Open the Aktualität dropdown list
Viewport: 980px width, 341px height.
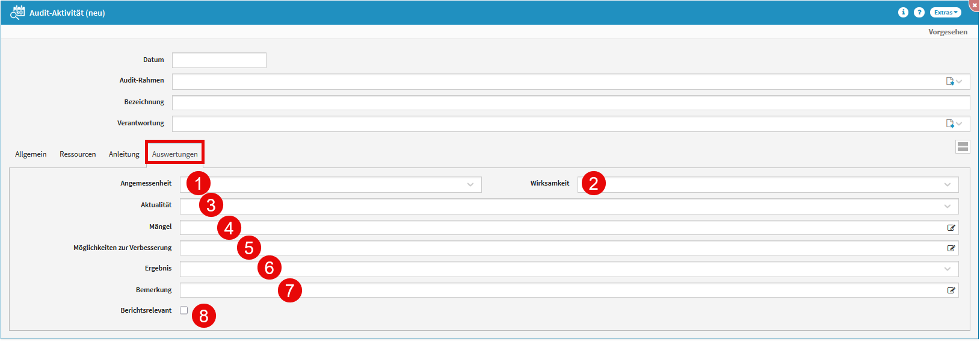coord(947,207)
